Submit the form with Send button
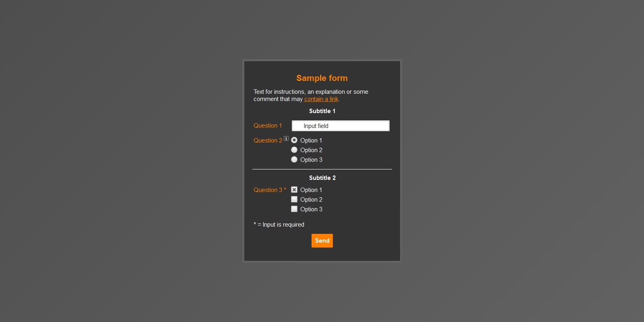Screen dimensions: 644x322 pyautogui.click(x=322, y=241)
